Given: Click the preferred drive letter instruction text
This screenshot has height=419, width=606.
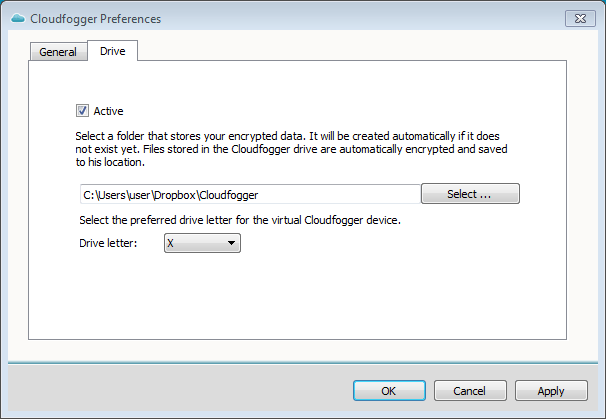Looking at the screenshot, I should 240,220.
